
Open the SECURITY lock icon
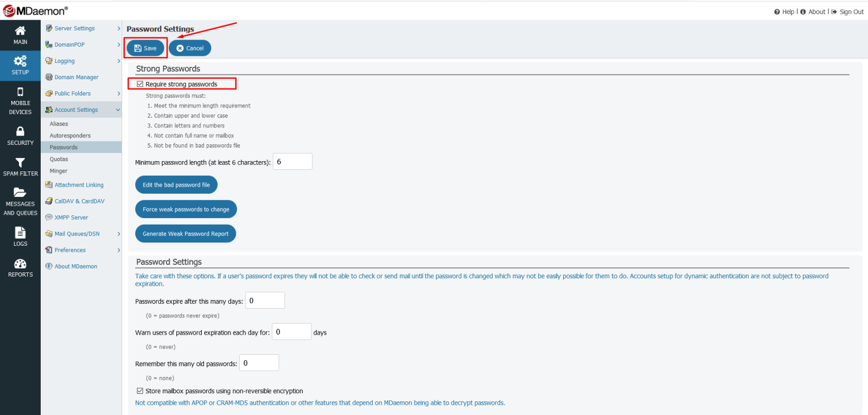(20, 131)
